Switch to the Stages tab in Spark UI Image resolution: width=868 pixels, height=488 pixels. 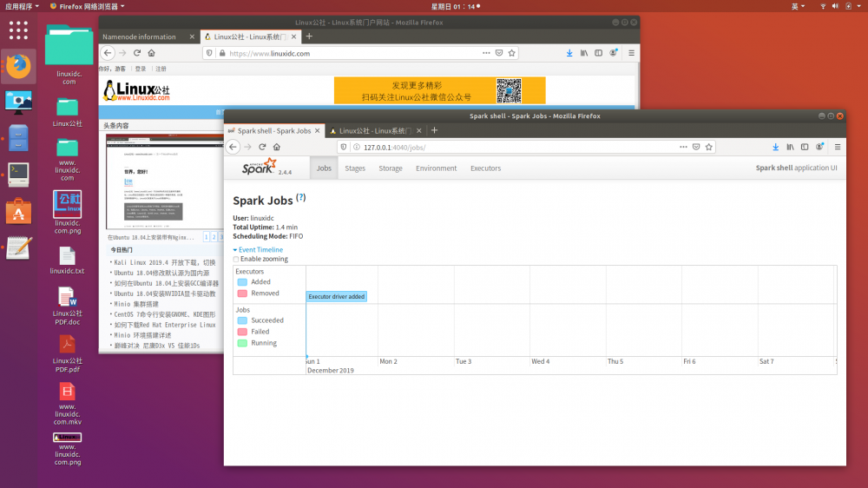pyautogui.click(x=355, y=168)
